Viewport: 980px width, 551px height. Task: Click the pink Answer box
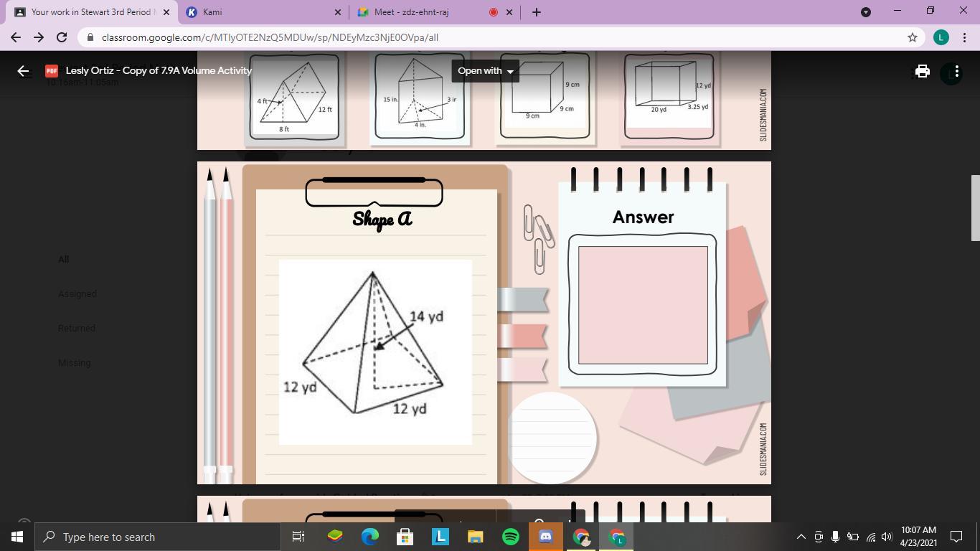643,305
